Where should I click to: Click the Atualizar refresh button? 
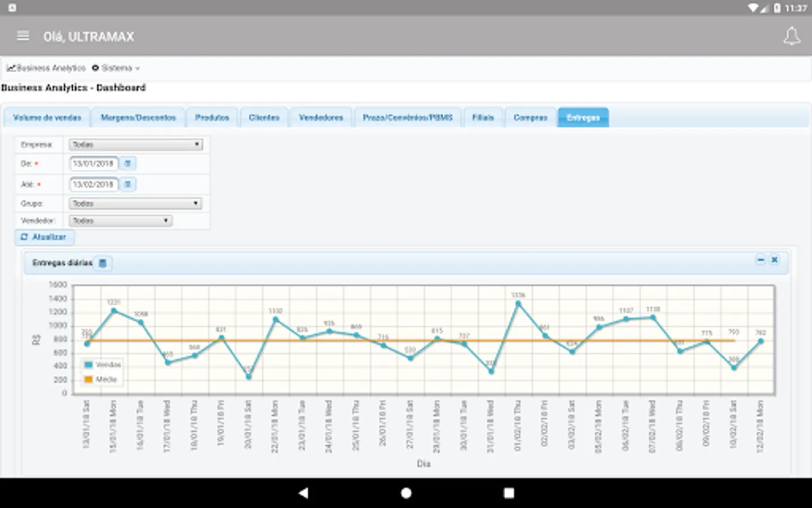click(x=44, y=237)
